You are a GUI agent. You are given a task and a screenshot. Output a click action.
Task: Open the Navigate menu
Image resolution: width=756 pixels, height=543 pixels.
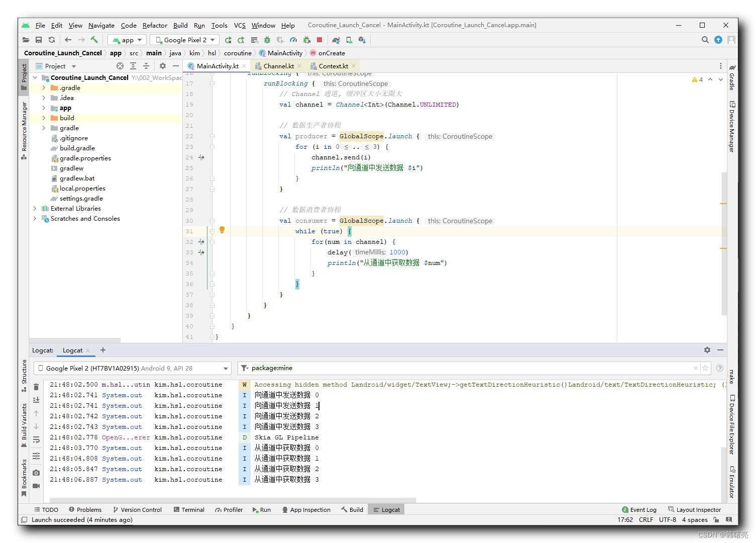101,25
